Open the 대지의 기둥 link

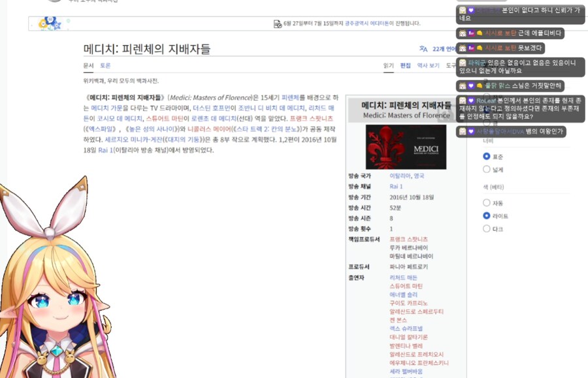point(184,140)
